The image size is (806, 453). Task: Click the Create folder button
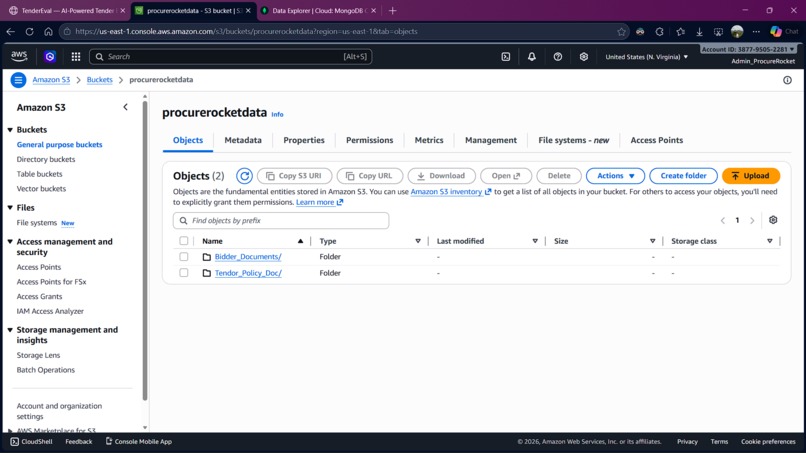pyautogui.click(x=683, y=176)
